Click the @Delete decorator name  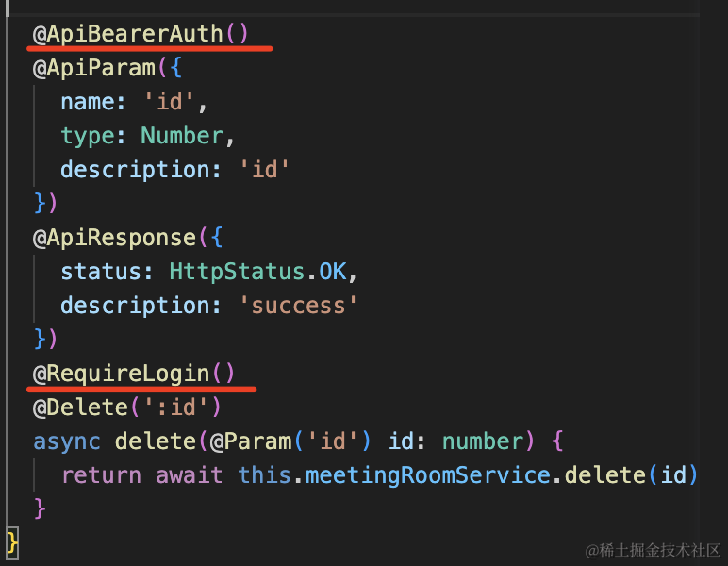[80, 408]
